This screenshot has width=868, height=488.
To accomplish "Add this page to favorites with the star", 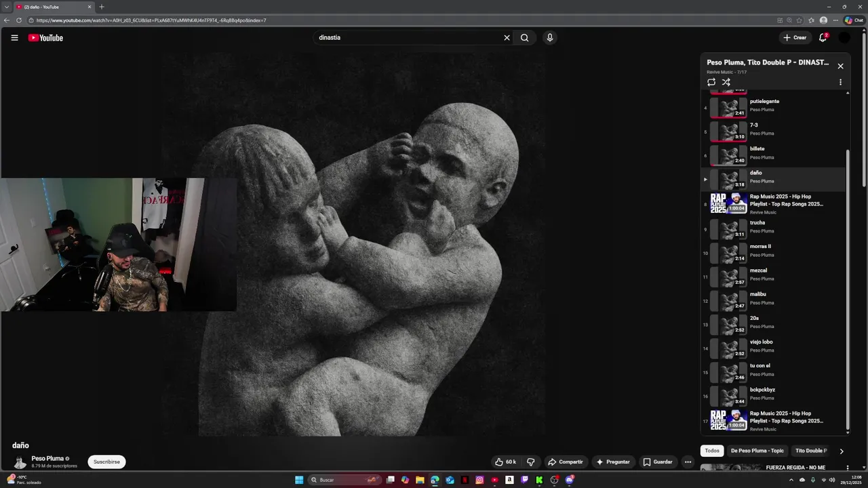I will click(800, 20).
